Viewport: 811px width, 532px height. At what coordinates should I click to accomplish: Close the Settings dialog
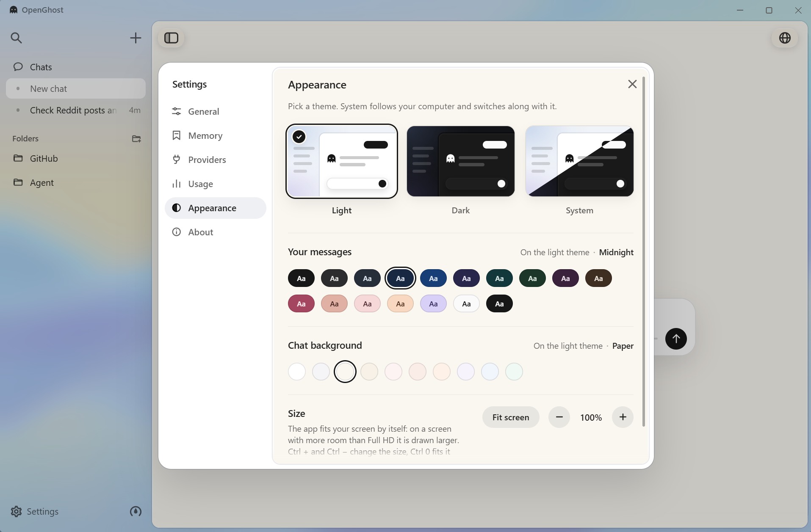[632, 84]
